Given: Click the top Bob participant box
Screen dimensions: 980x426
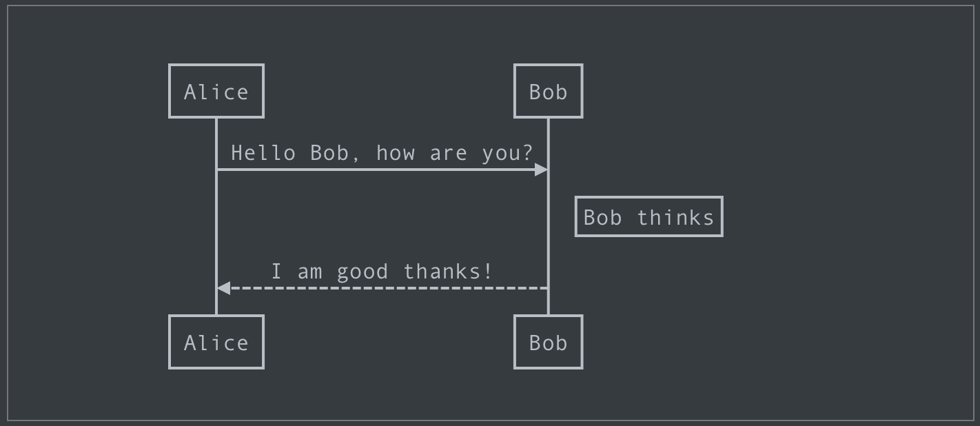Looking at the screenshot, I should 548,91.
